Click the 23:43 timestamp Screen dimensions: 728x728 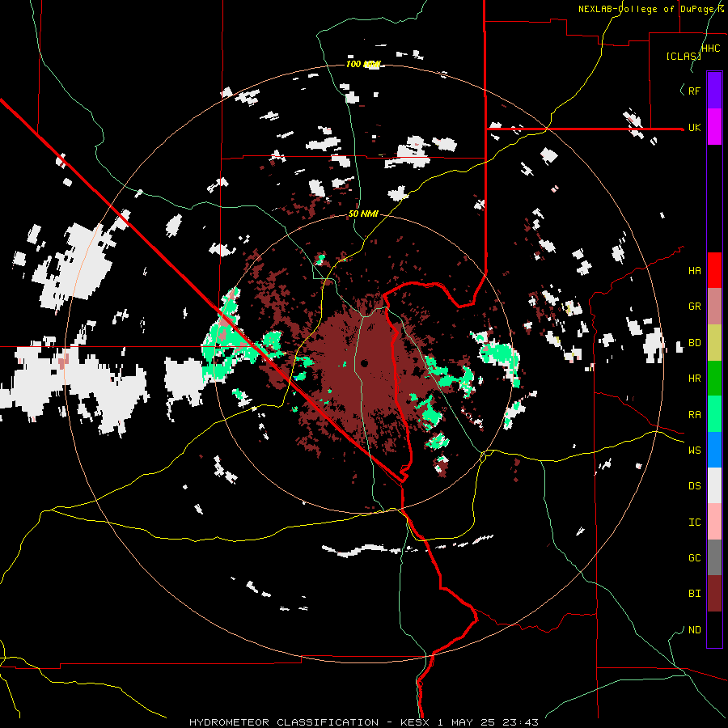click(x=520, y=722)
